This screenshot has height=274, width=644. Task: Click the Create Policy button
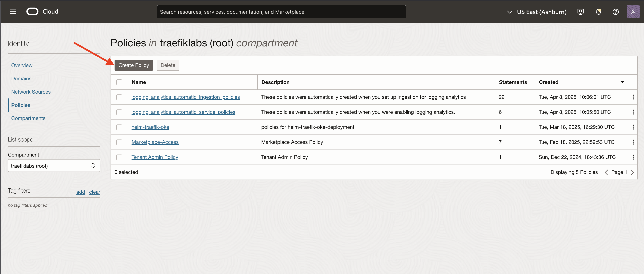134,65
